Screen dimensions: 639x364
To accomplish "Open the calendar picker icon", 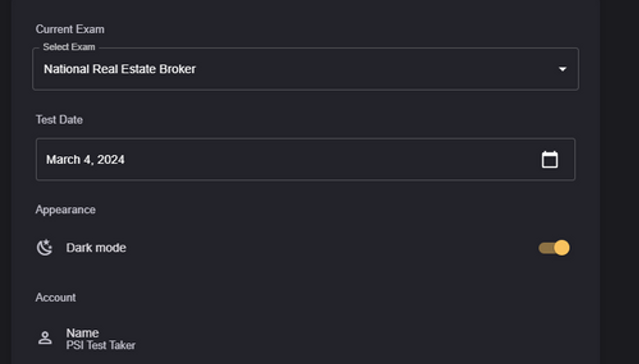I will (550, 160).
